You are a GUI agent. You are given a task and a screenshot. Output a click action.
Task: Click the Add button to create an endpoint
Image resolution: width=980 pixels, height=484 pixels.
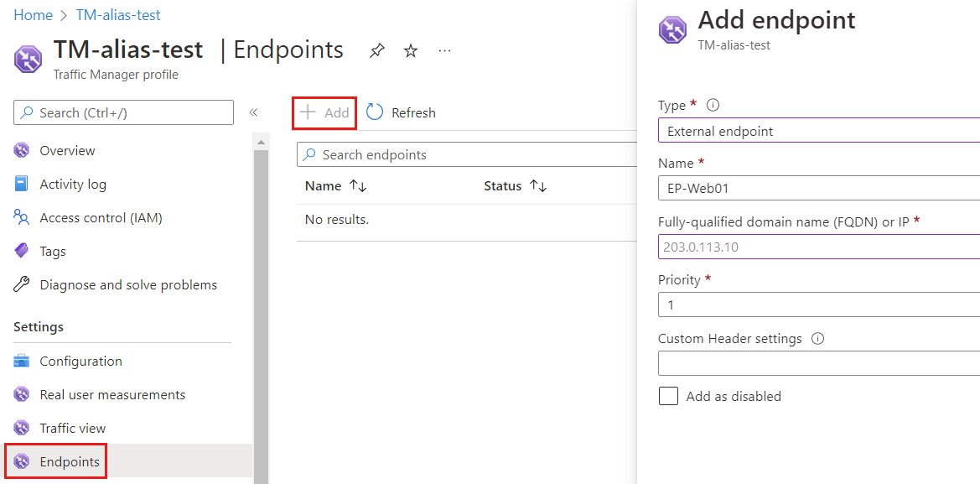(x=324, y=112)
